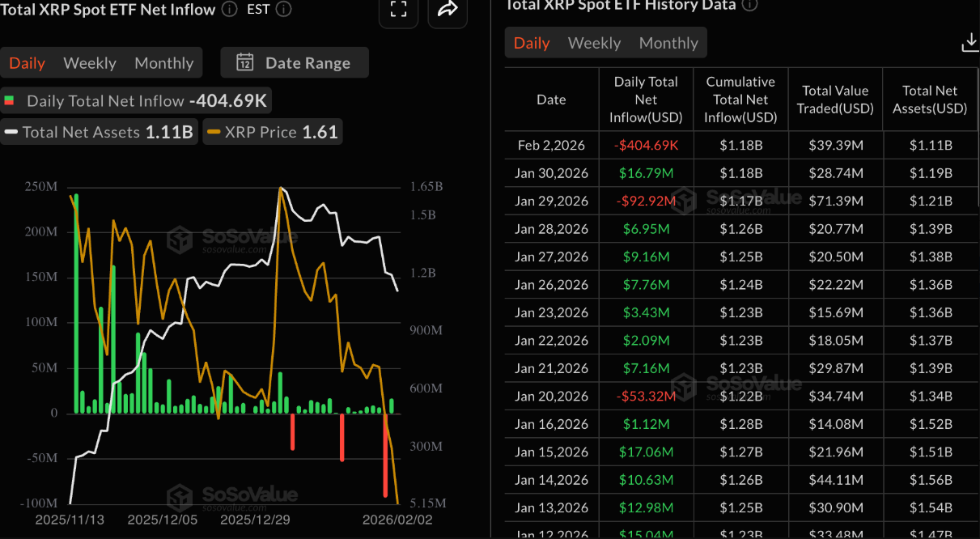Open the share icon next to fullscreen
Image resolution: width=980 pixels, height=539 pixels.
point(448,14)
